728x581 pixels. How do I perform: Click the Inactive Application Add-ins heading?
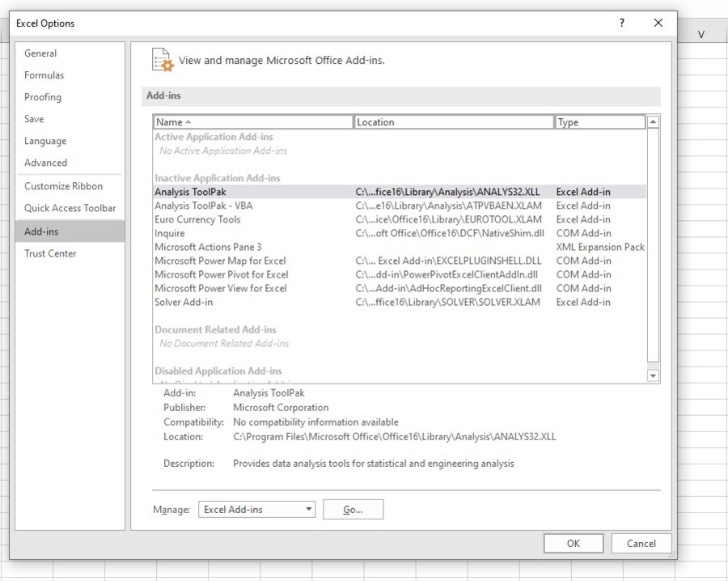(218, 178)
